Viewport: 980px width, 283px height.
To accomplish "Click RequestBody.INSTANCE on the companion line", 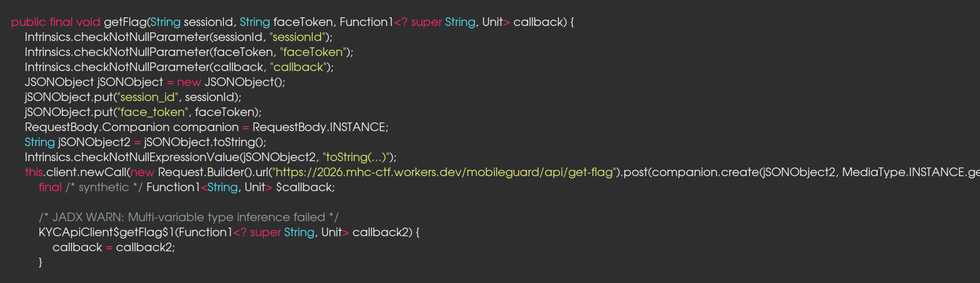I will 320,127.
